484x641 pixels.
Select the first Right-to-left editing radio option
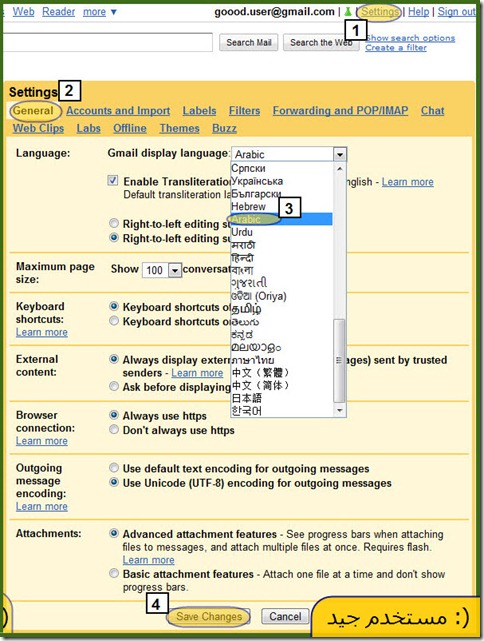(114, 223)
